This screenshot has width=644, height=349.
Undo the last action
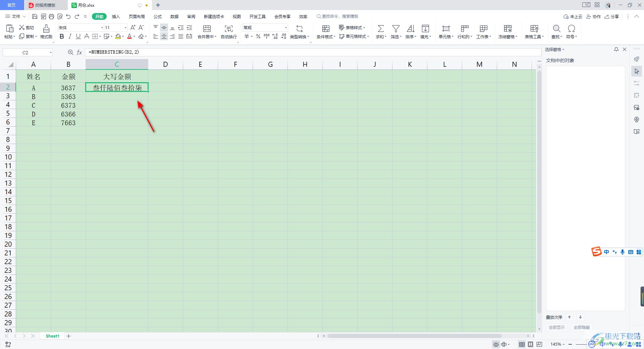tap(68, 16)
